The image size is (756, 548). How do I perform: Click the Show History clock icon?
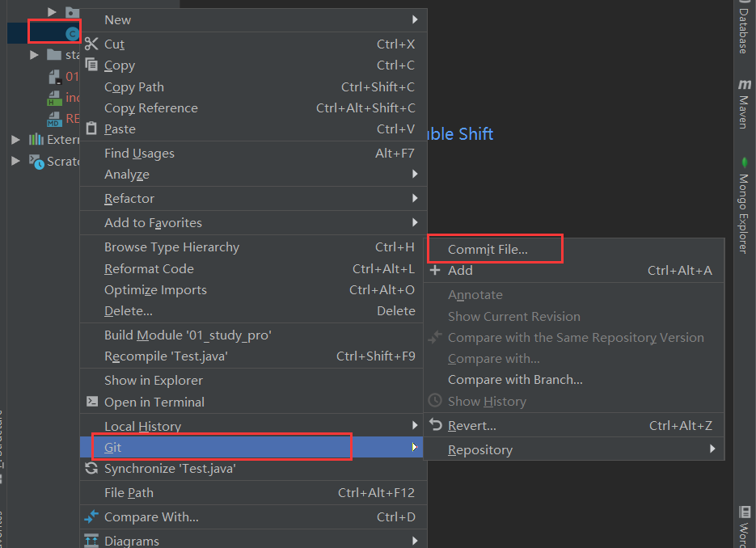point(435,401)
